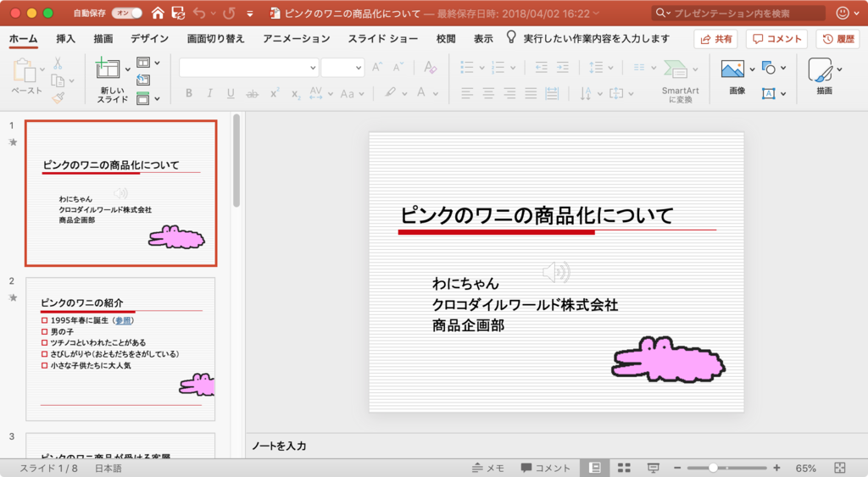Increase font size with larger A icon

pyautogui.click(x=377, y=67)
